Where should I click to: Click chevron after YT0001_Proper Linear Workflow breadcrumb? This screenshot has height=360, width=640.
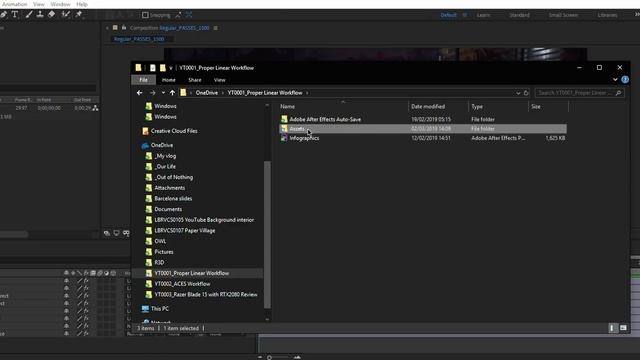(x=307, y=93)
